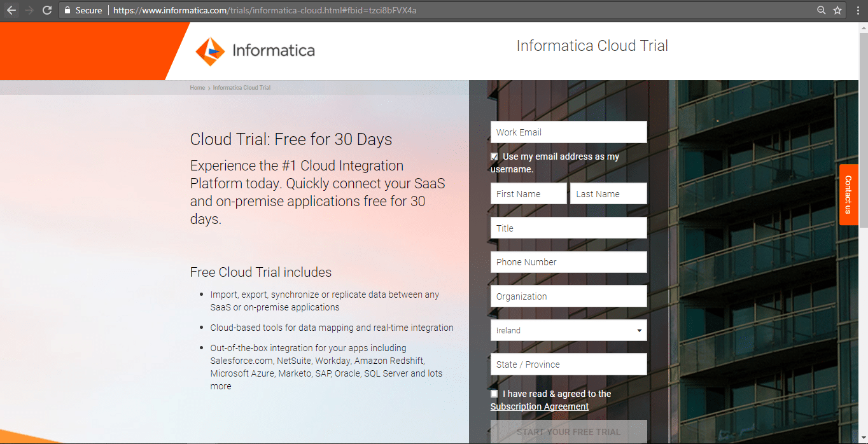The width and height of the screenshot is (868, 444).
Task: Click the Free Cloud Trial includes heading
Action: 261,272
